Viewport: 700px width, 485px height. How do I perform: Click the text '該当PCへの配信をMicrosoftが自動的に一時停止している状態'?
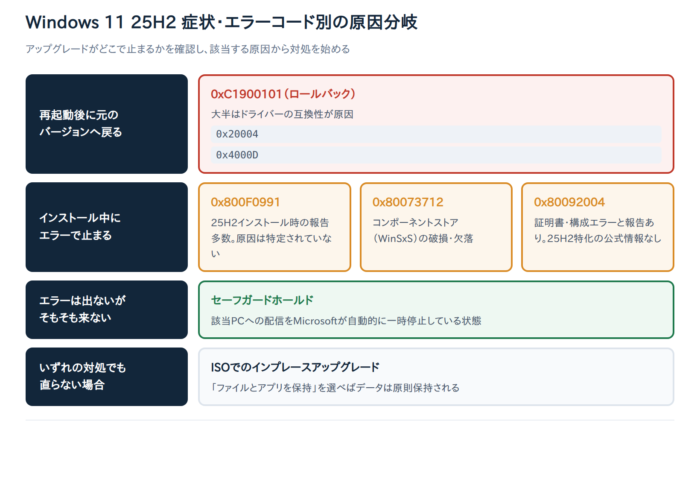(x=346, y=321)
